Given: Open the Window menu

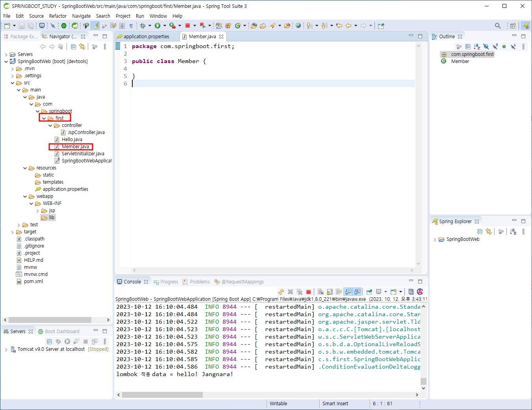Looking at the screenshot, I should pos(158,16).
